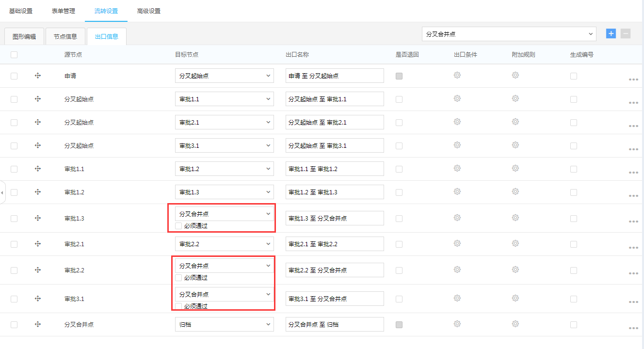Open exit condition gear for 分叉合并点 row
Viewport: 644px width, 349px height.
(457, 324)
